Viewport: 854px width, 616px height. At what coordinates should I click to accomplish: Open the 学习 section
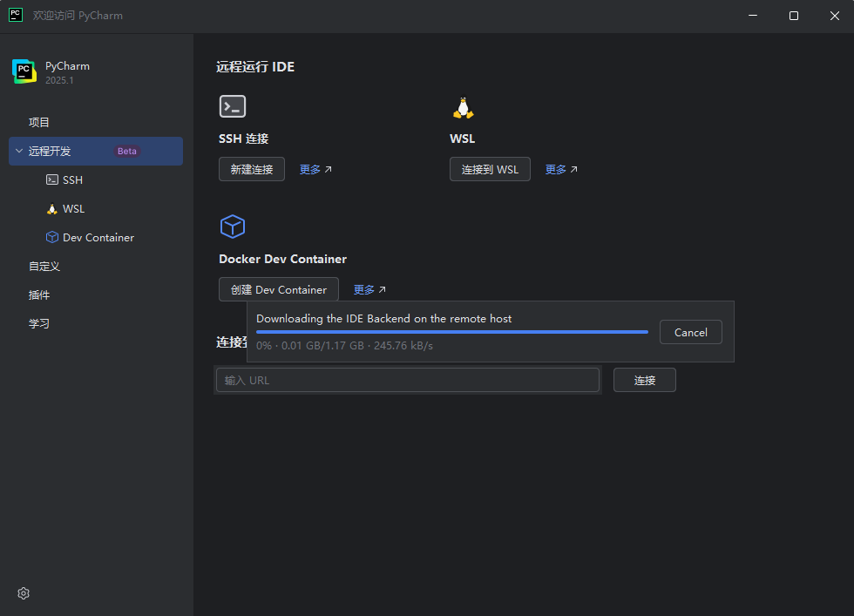click(39, 324)
